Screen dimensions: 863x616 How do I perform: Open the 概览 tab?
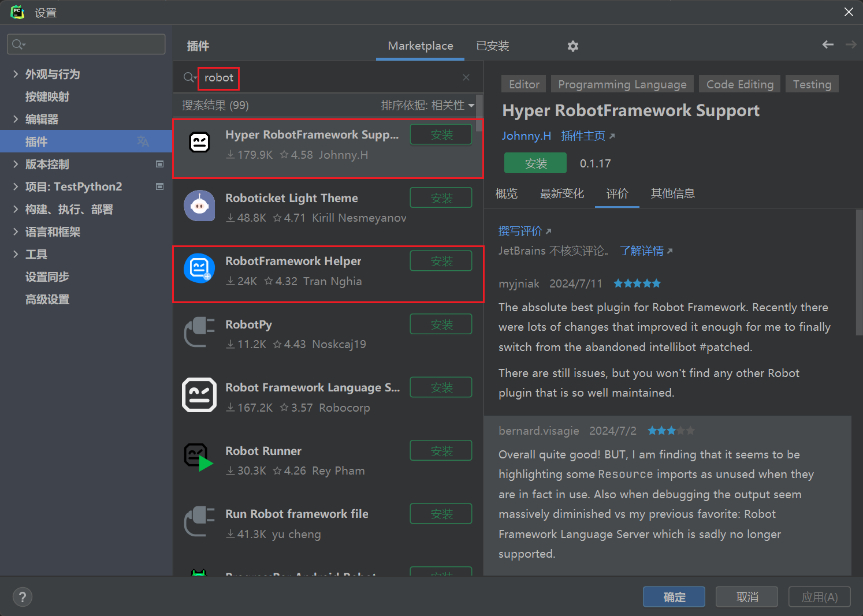tap(507, 193)
